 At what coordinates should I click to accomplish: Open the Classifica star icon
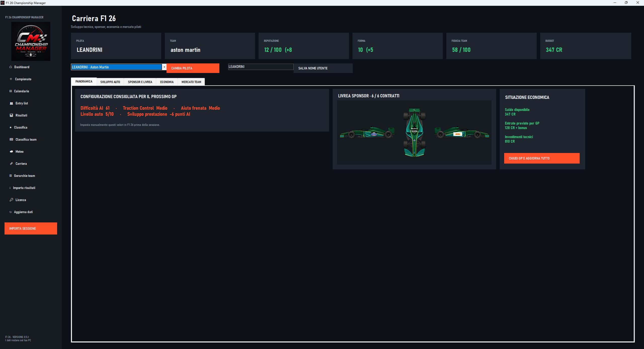point(11,127)
